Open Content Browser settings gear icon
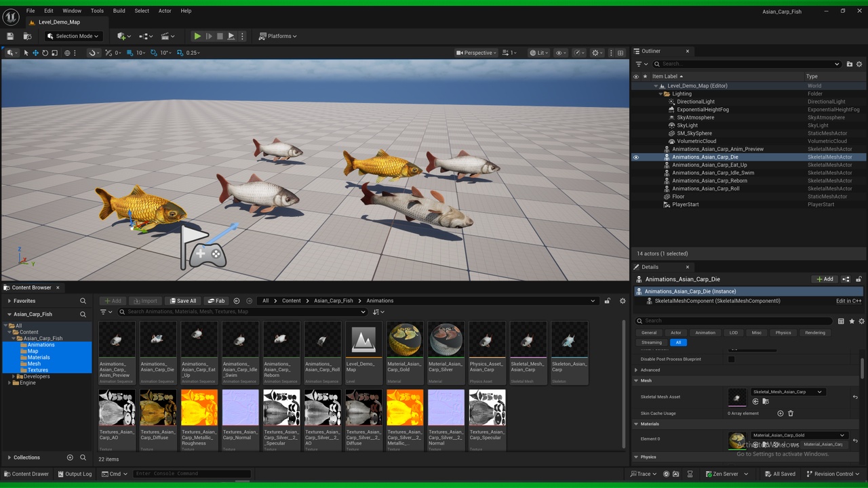Image resolution: width=868 pixels, height=488 pixels. tap(623, 301)
